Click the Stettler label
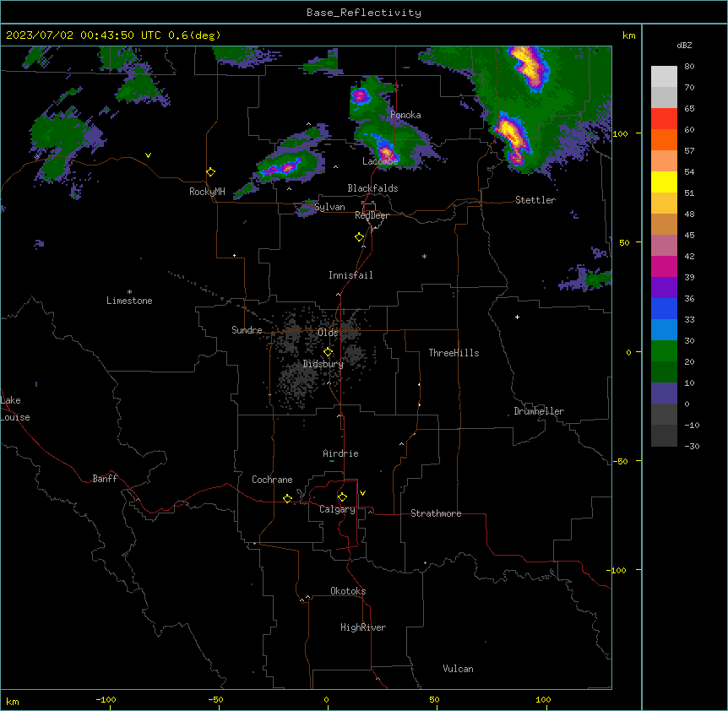Viewport: 728px width, 711px height. pyautogui.click(x=535, y=200)
